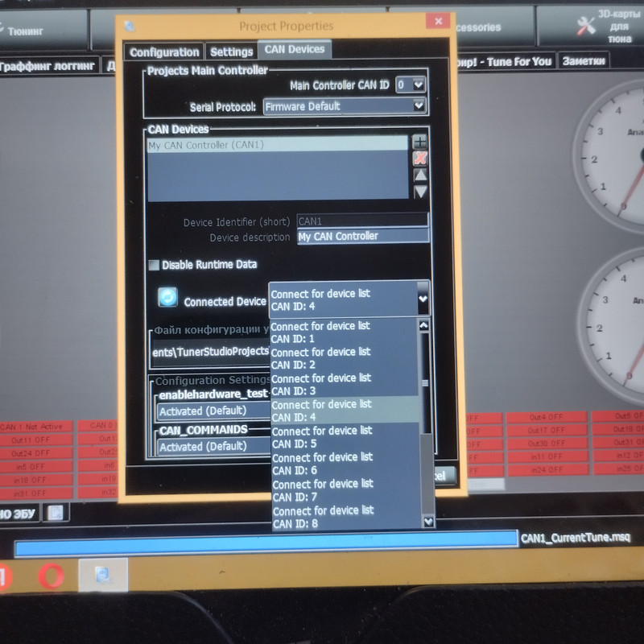The image size is (644, 644).
Task: Click the tools wrench icon for 3D maps
Action: point(587,26)
